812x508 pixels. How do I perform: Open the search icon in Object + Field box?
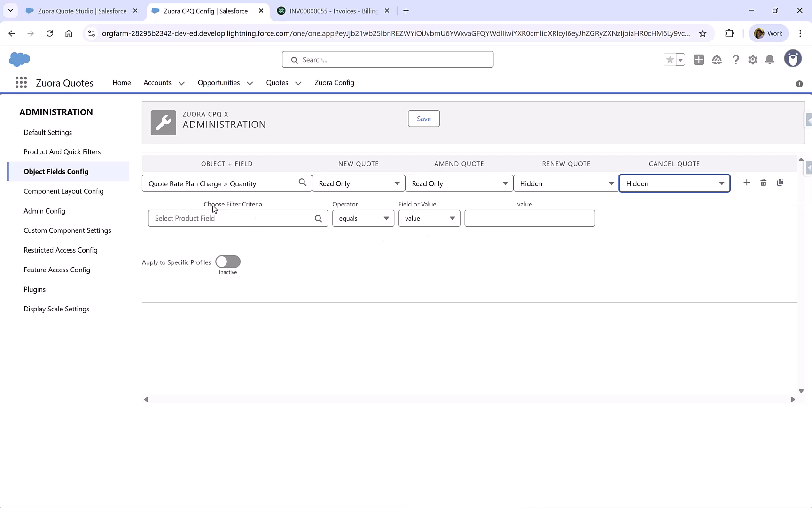(302, 183)
